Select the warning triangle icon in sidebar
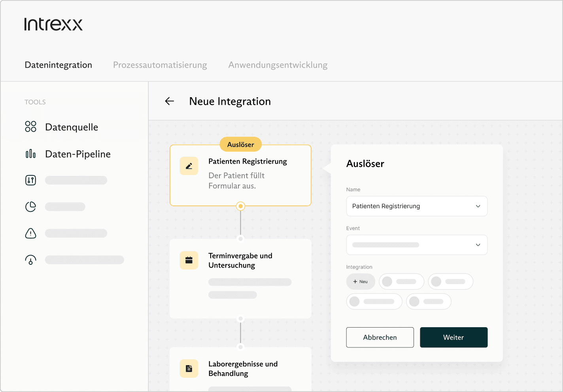 click(x=30, y=233)
